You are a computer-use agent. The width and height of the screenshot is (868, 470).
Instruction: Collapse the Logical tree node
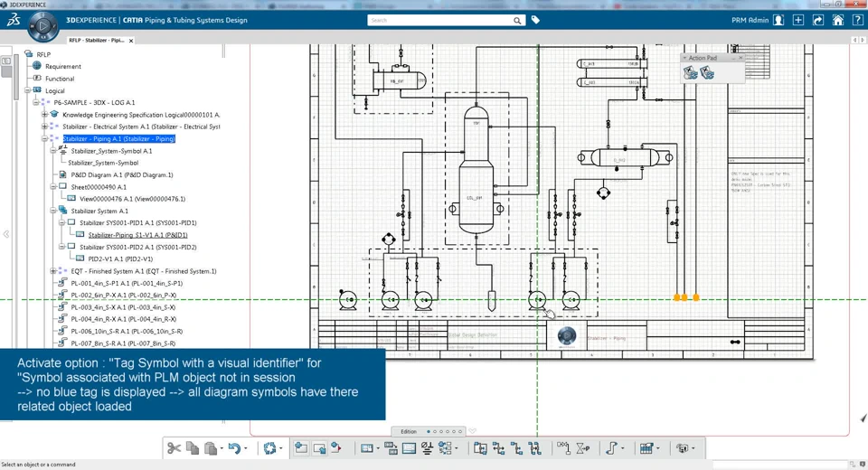(x=27, y=90)
